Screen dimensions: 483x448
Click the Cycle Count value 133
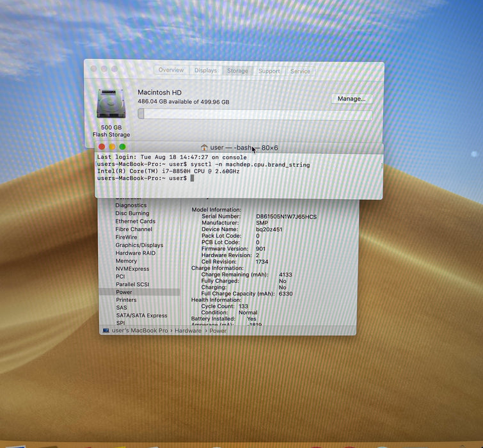pyautogui.click(x=243, y=307)
